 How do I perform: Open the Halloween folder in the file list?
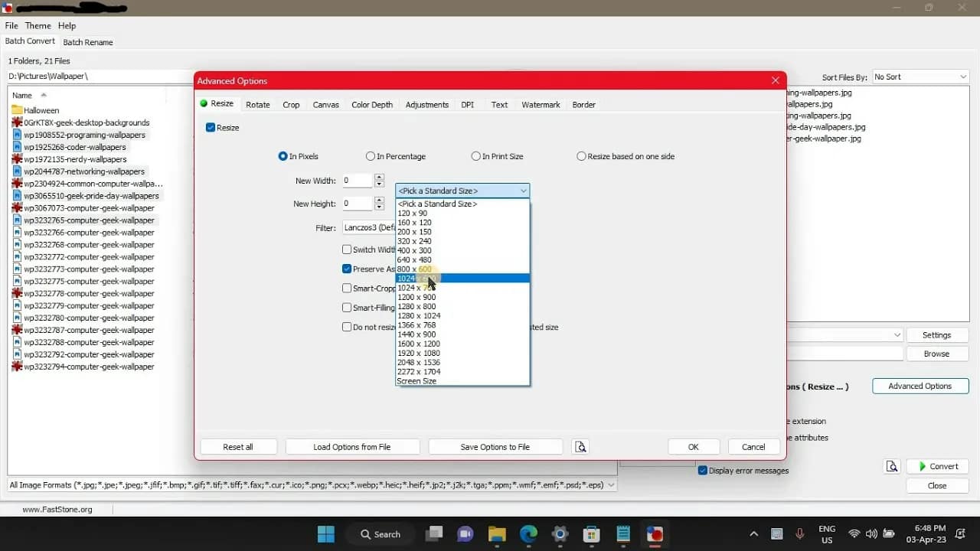[41, 109]
